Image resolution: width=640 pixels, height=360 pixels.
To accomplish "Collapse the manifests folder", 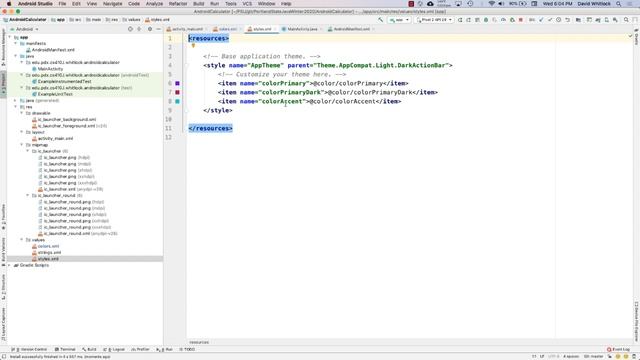I will pyautogui.click(x=16, y=43).
